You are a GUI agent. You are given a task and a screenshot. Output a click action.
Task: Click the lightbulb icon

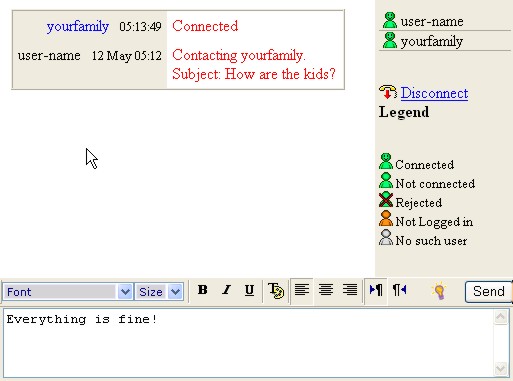coord(439,291)
